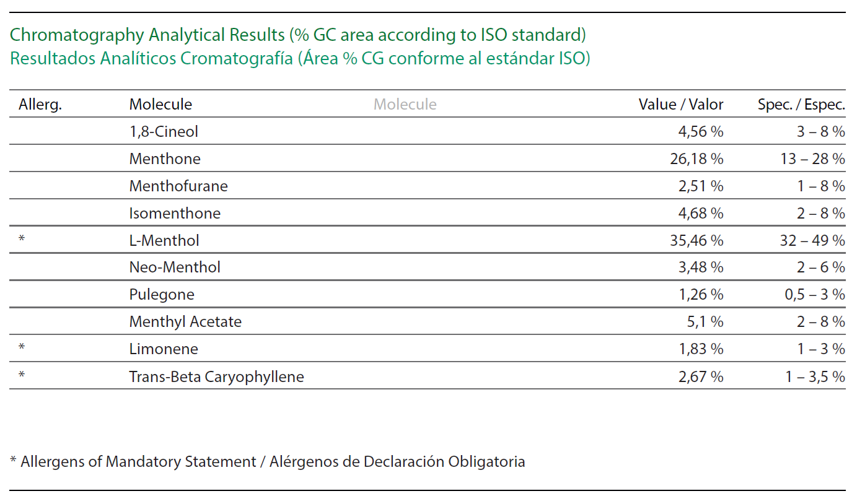
Task: Click the L-Menthol allergen asterisk
Action: (22, 239)
